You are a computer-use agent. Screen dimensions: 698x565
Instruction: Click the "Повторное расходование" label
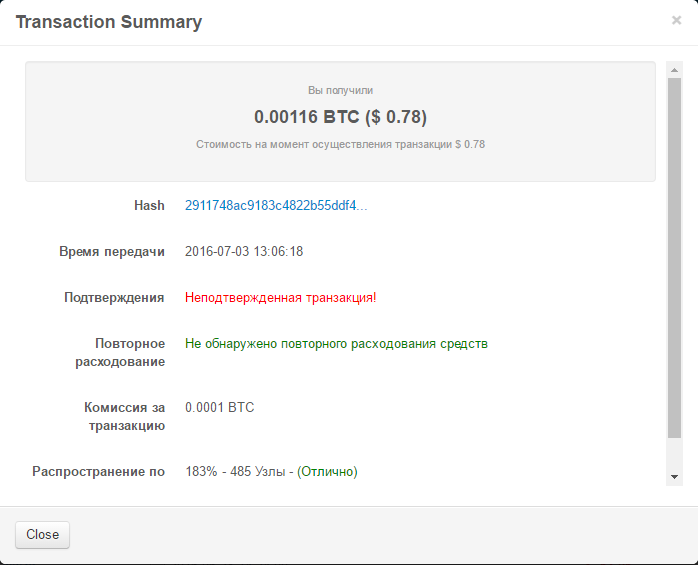pos(120,352)
